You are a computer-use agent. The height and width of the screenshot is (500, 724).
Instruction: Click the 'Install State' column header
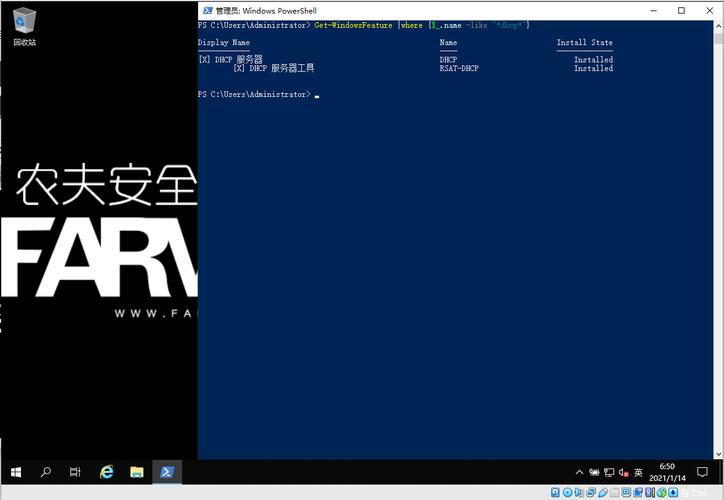(585, 42)
